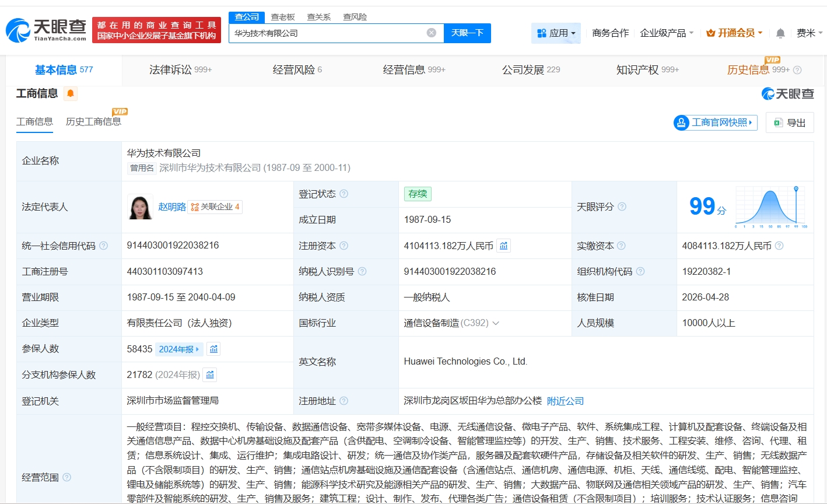The image size is (827, 504).
Task: Open the 经营信息 section tab
Action: click(414, 70)
